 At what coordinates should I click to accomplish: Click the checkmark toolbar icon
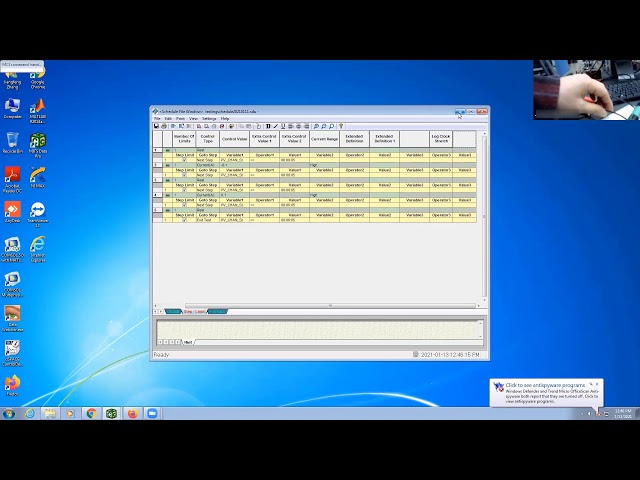276,126
